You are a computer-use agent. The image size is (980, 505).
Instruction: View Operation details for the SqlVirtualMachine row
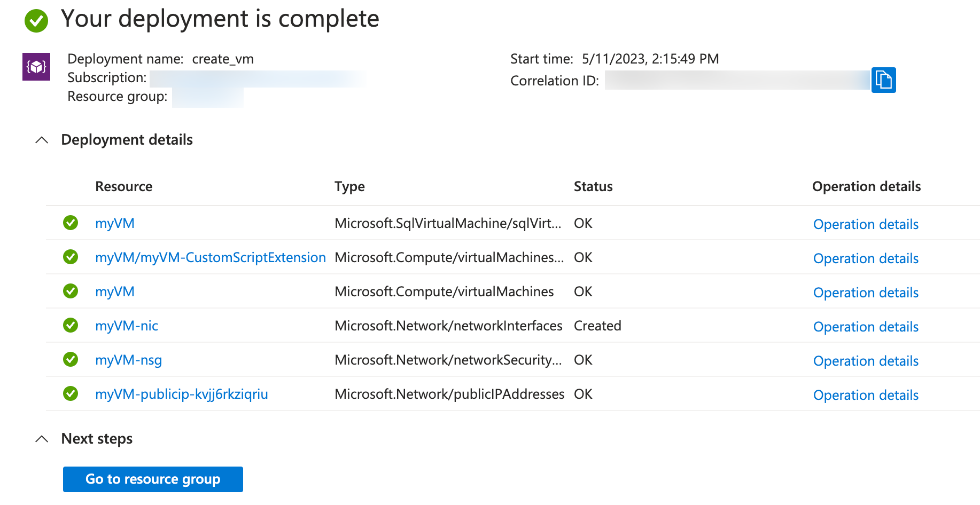pos(866,224)
